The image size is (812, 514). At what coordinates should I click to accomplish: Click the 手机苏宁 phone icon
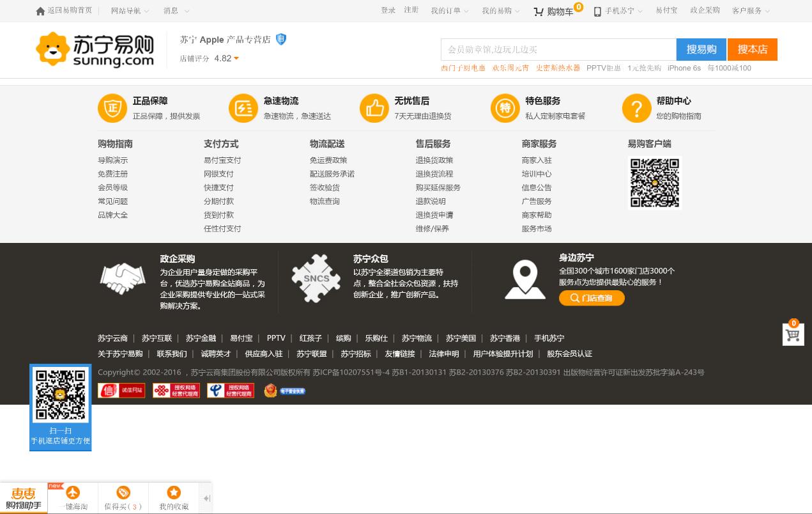pos(597,11)
